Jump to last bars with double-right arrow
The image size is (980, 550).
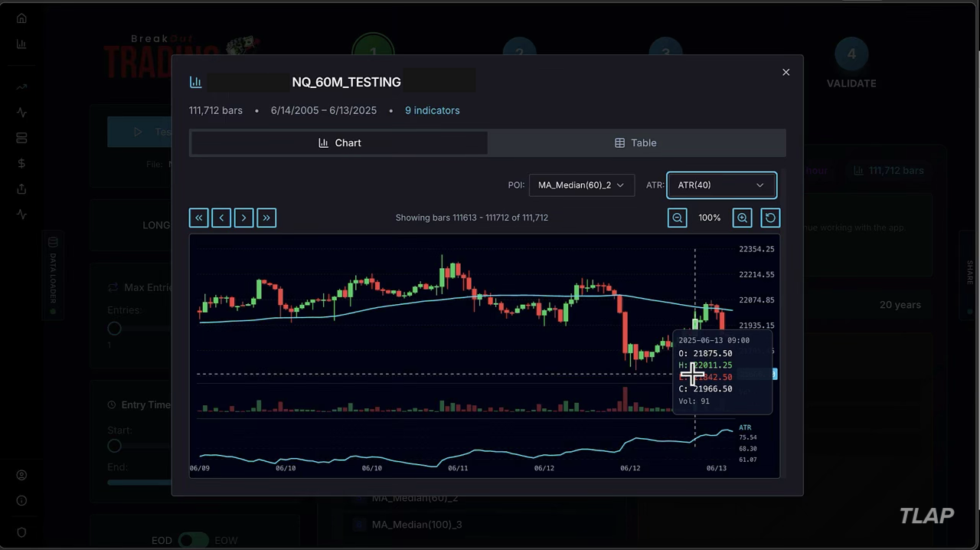point(266,218)
